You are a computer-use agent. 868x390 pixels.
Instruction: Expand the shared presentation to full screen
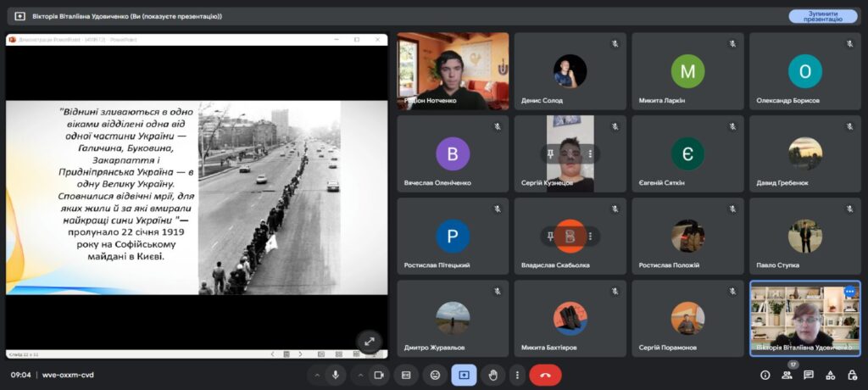370,340
